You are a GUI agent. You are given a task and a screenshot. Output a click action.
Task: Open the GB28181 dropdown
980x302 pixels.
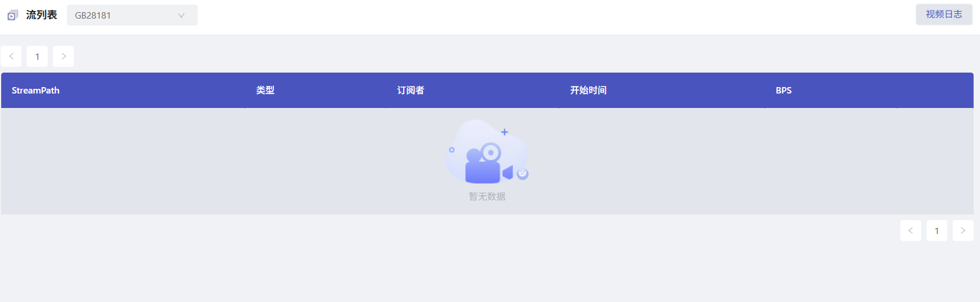pos(132,15)
